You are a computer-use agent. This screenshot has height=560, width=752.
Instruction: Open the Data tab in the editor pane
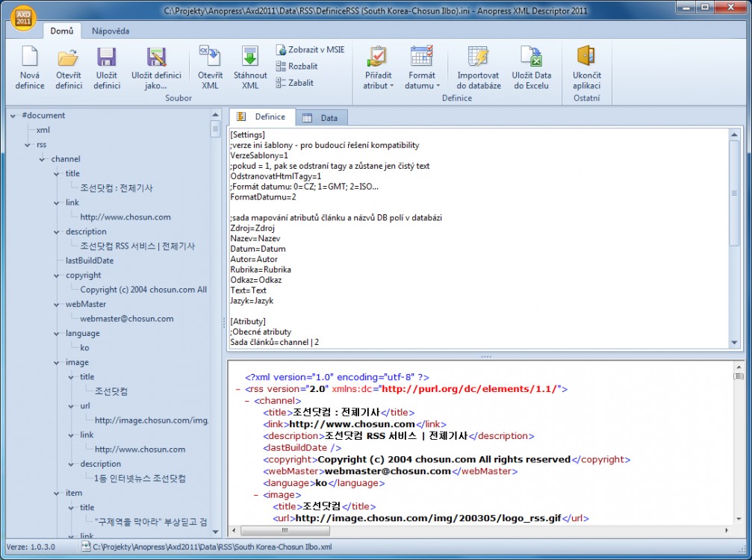(323, 117)
